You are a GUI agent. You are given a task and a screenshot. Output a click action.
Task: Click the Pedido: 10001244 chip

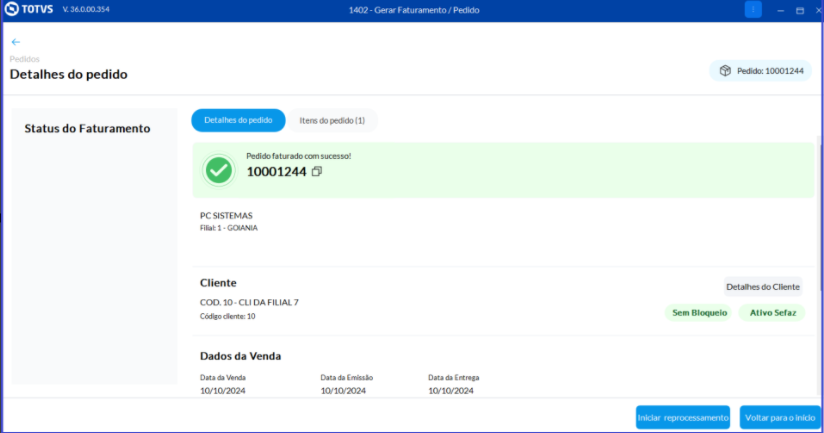pyautogui.click(x=760, y=71)
